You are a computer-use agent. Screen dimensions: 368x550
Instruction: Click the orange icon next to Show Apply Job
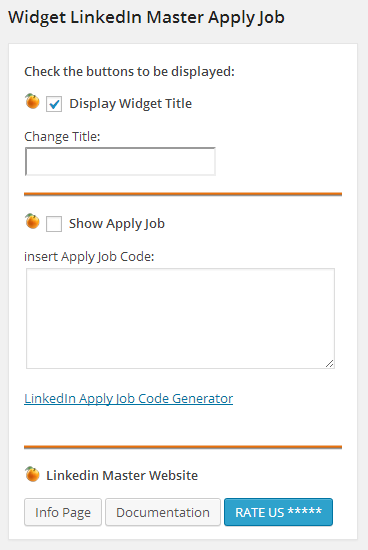click(x=32, y=221)
